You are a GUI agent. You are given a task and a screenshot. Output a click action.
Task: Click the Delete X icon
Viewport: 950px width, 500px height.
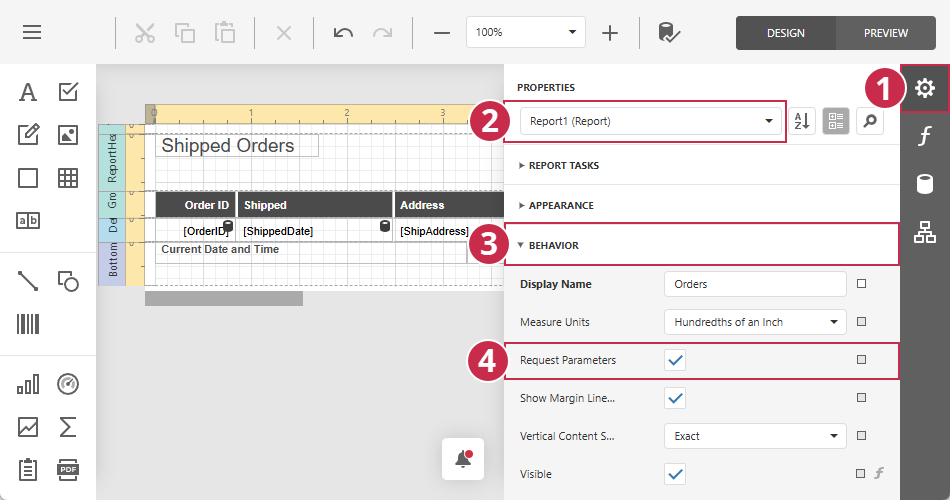point(284,33)
